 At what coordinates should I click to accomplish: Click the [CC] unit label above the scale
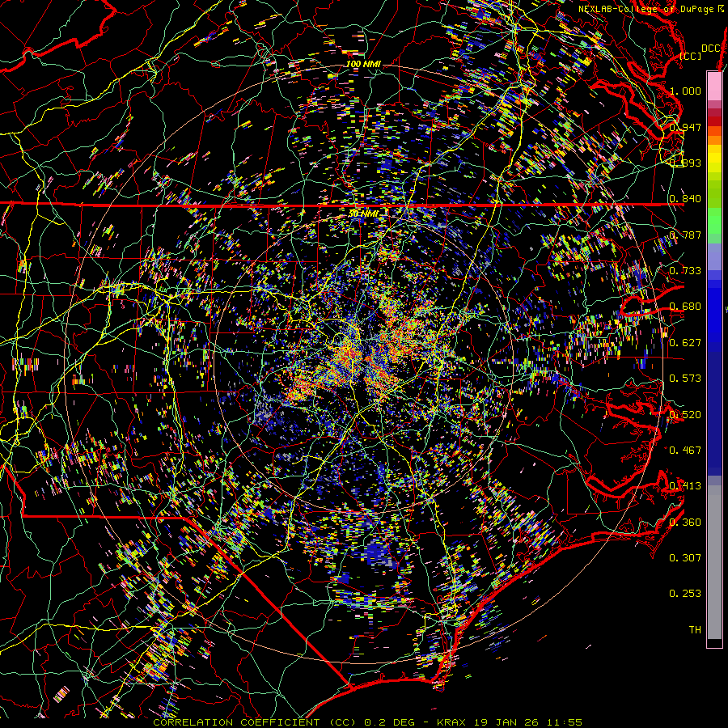[690, 56]
